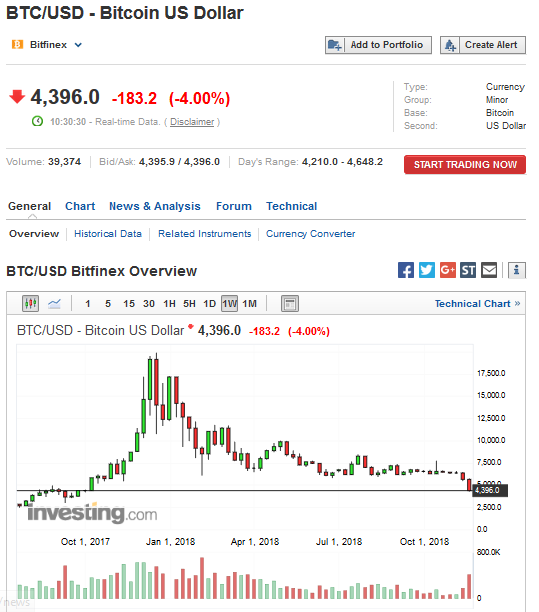The width and height of the screenshot is (539, 612).
Task: Click the Add to Portfolio button
Action: [378, 45]
